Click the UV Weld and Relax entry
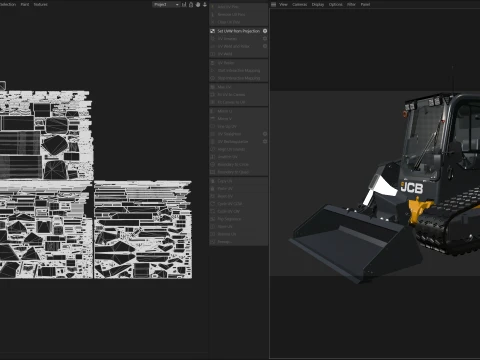 click(x=238, y=46)
